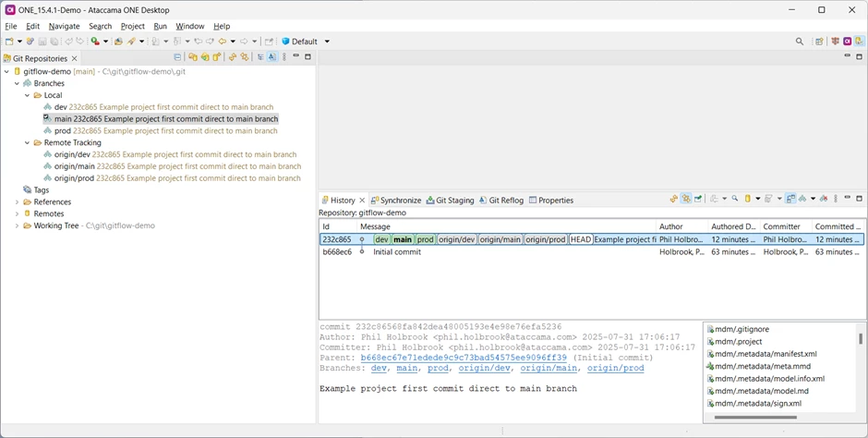Toggle the highlighted 'A' display icon in Git Repositories
Screen dimensions: 868x438
(272, 57)
